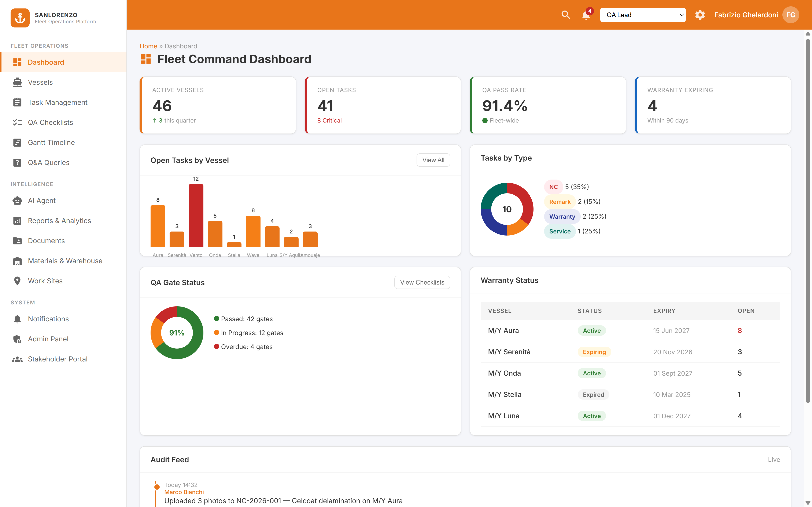Click the Work Sites pin icon
This screenshot has height=507, width=812.
tap(18, 281)
